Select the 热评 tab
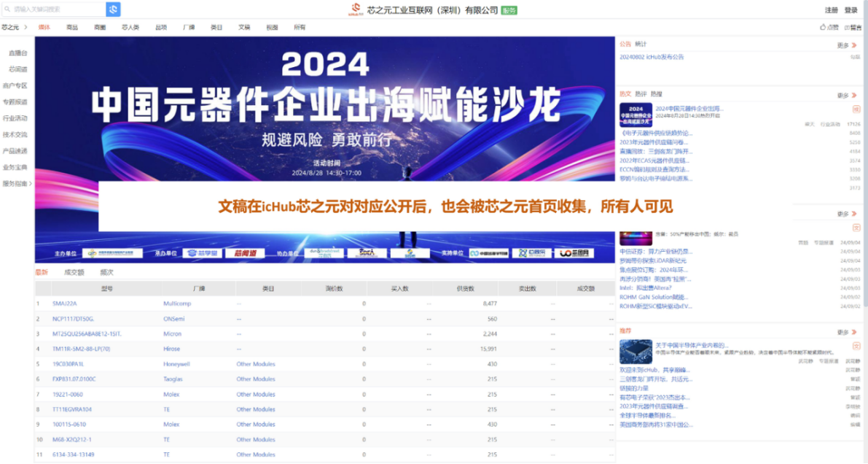The height and width of the screenshot is (464, 868). (641, 94)
